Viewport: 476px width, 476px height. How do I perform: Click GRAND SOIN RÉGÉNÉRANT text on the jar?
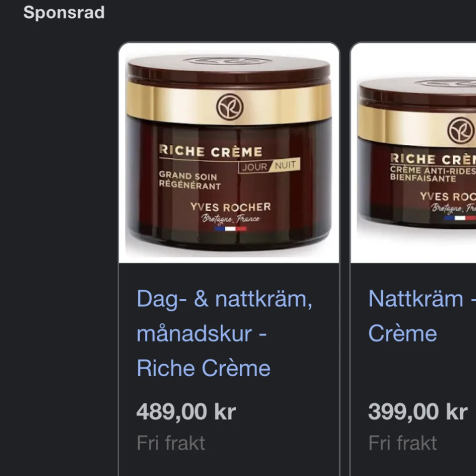(x=190, y=180)
